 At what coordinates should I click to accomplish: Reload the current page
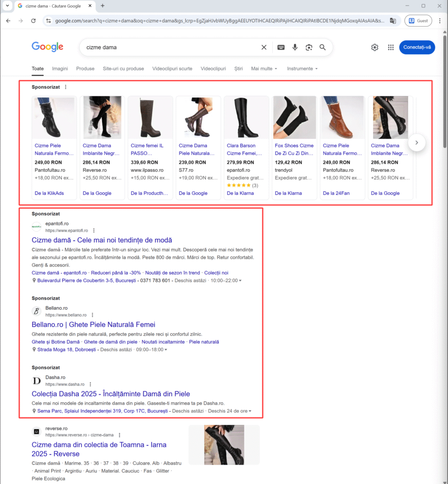pyautogui.click(x=34, y=21)
